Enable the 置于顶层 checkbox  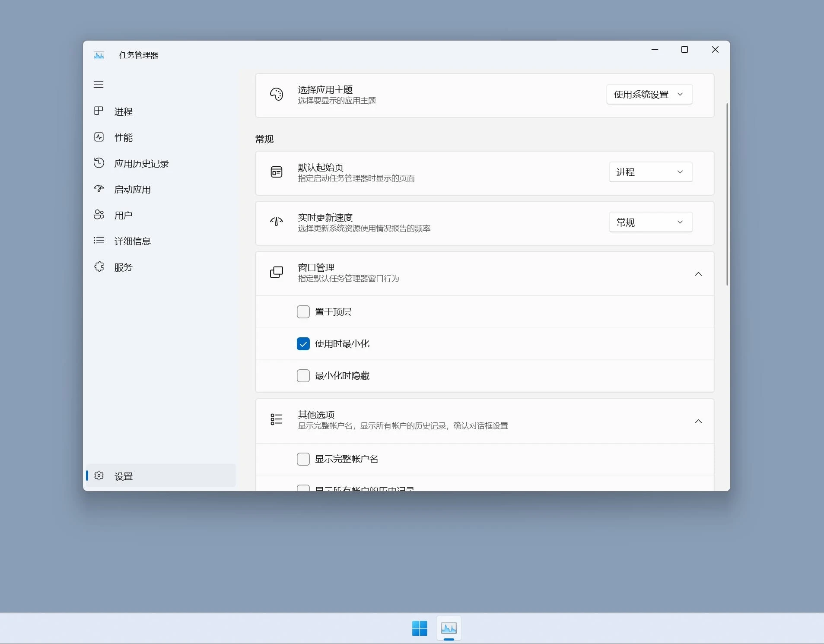click(x=303, y=311)
